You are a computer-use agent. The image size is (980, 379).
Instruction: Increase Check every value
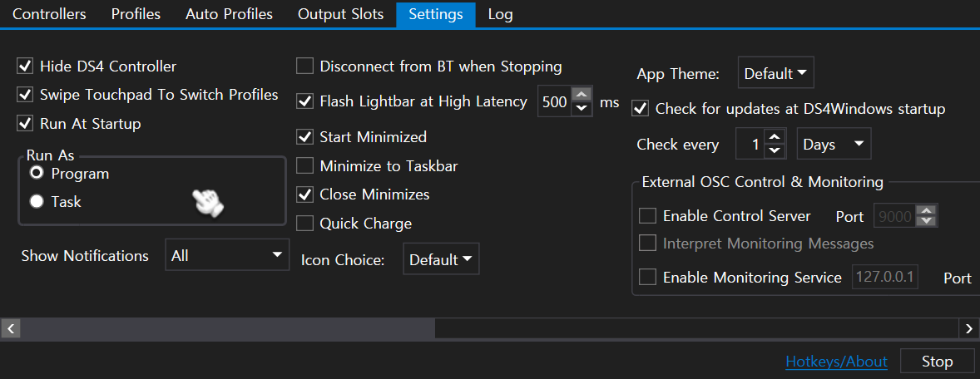click(775, 137)
